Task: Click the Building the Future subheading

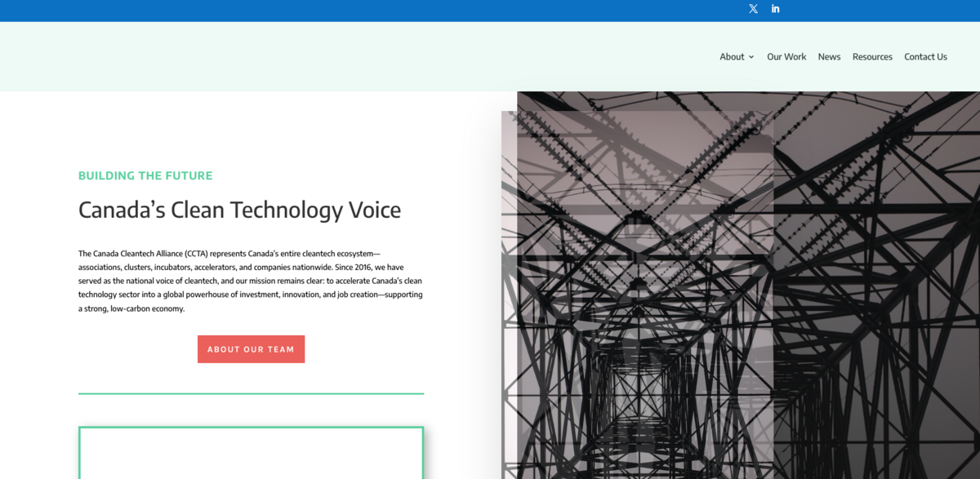Action: click(145, 175)
